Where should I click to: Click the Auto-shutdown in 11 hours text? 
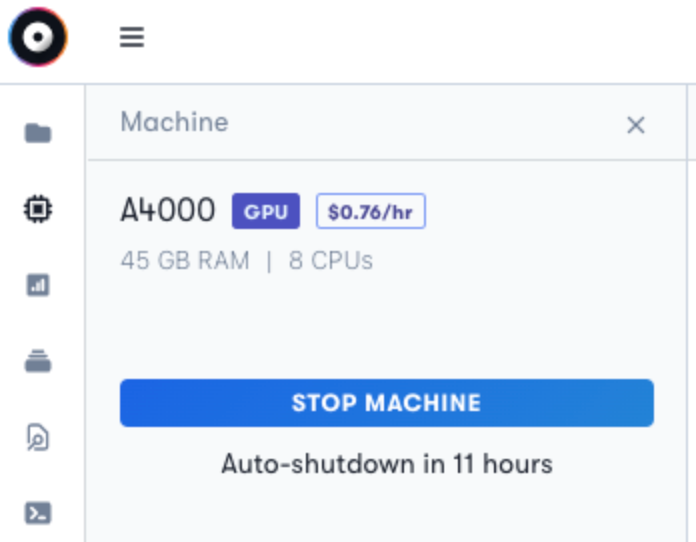(387, 464)
